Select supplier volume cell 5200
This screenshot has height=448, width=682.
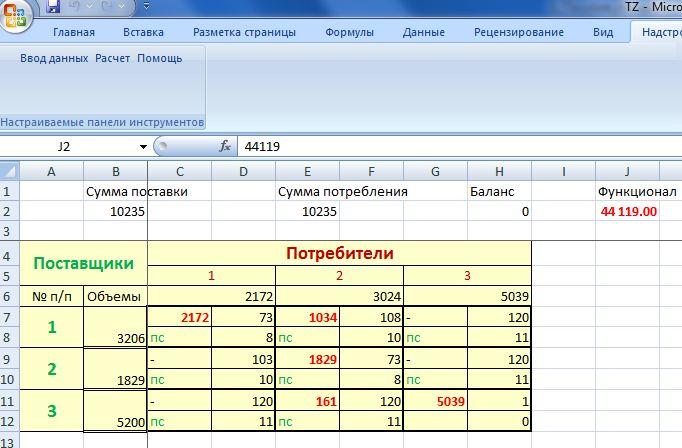click(x=115, y=411)
